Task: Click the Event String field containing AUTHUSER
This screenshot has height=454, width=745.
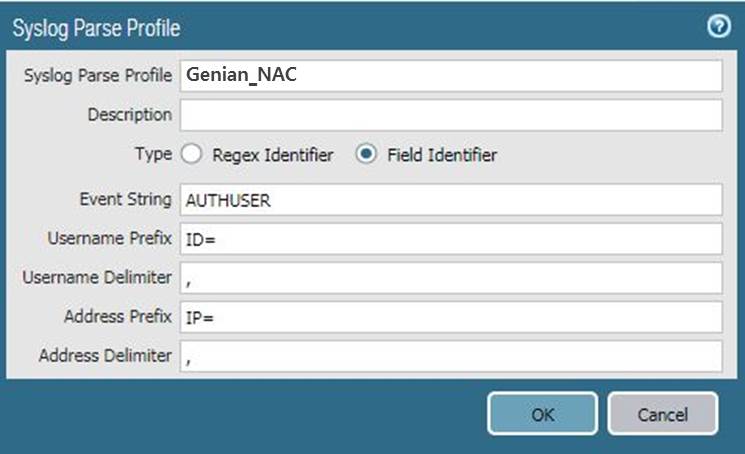Action: 450,200
